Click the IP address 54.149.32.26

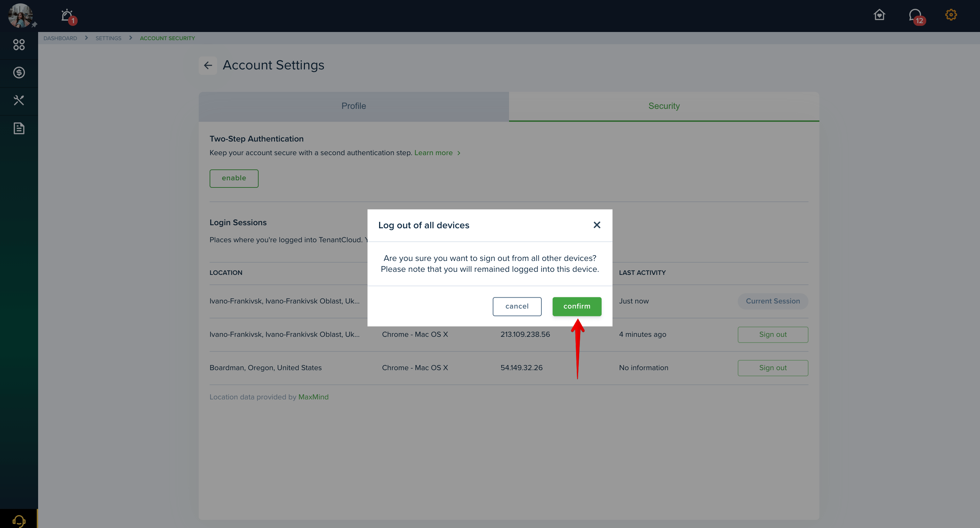tap(522, 368)
